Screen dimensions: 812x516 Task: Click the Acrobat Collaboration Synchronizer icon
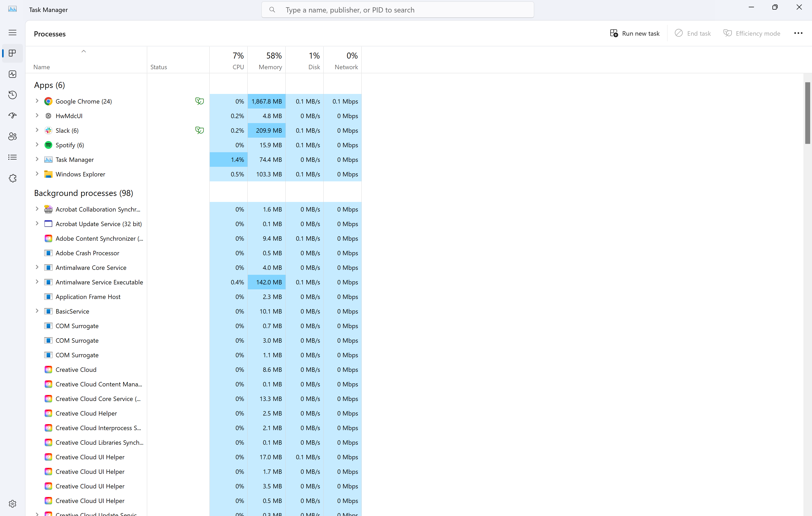click(48, 209)
